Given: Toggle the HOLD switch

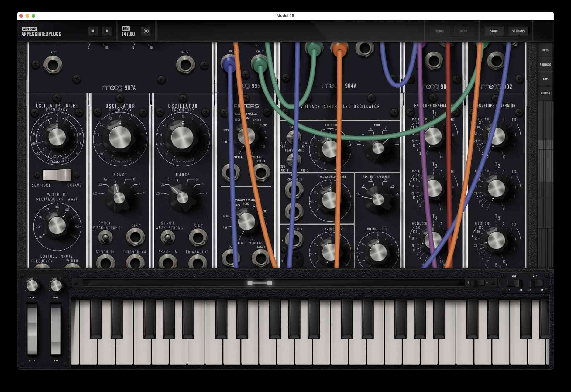Looking at the screenshot, I should point(514,283).
